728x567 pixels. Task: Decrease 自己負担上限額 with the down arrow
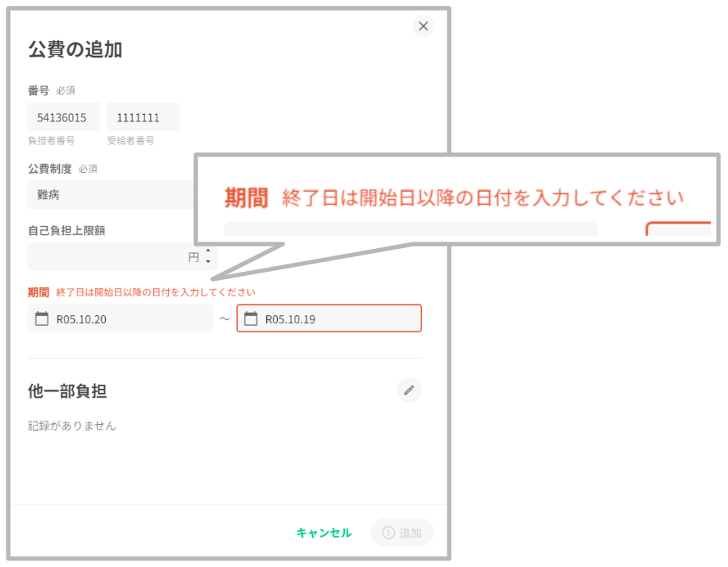(x=208, y=261)
